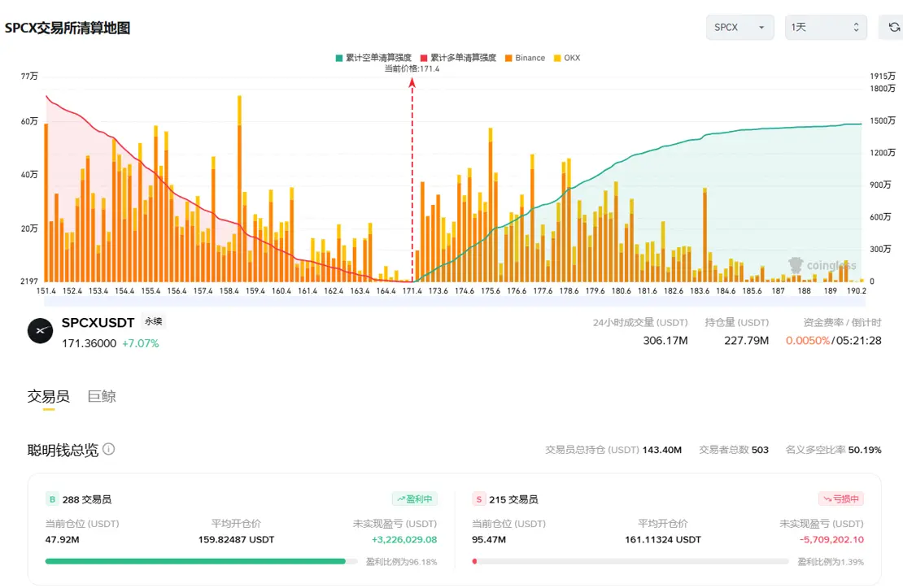Click the 盈利中 status badge
Image resolution: width=903 pixels, height=588 pixels.
pos(415,499)
